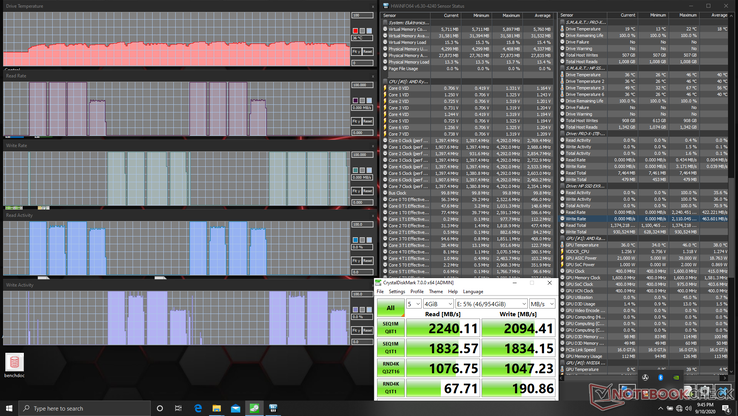Screen dimensions: 738x416
Task: Click the taskbar clock showing 9:45 PM
Action: (706, 408)
